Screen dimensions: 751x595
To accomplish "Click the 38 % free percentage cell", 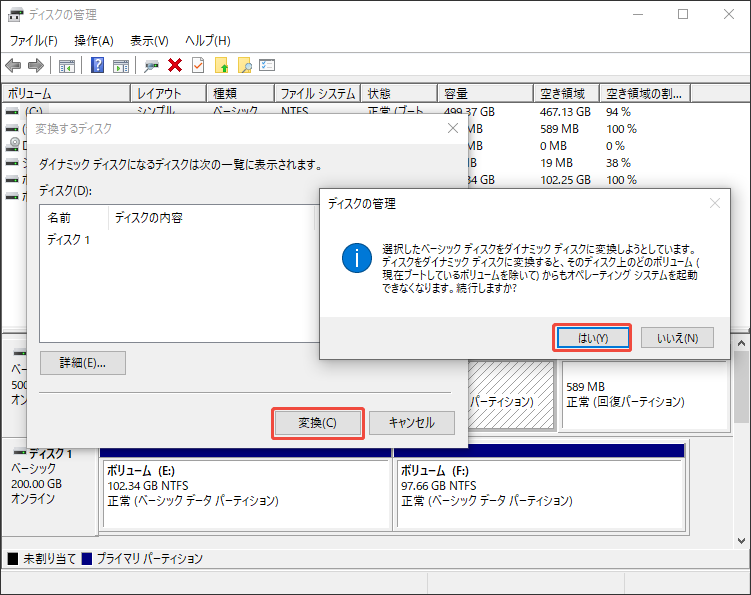I will click(618, 163).
